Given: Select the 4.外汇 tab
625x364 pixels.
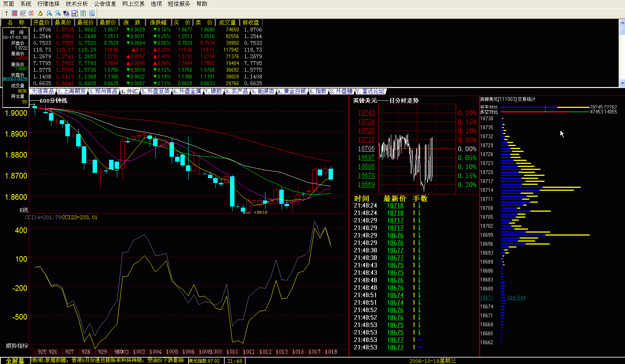Looking at the screenshot, I should (130, 91).
